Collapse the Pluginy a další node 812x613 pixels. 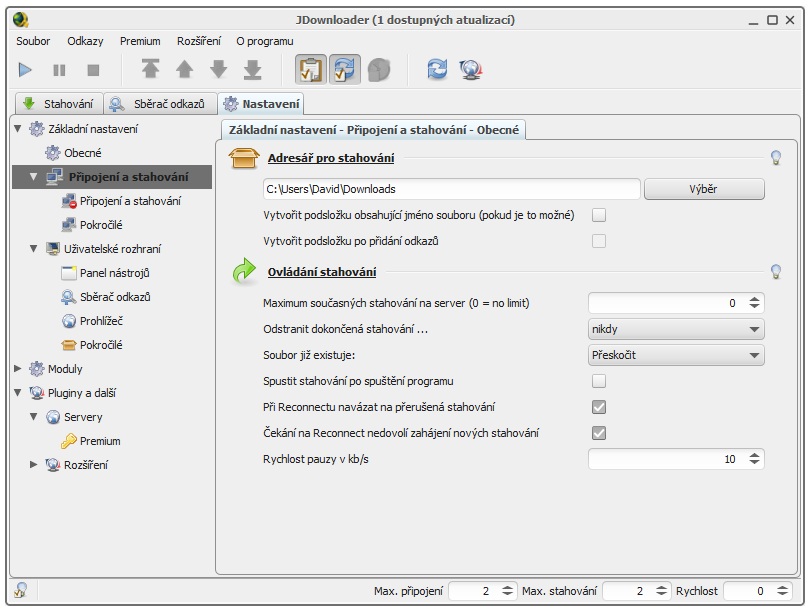point(18,392)
